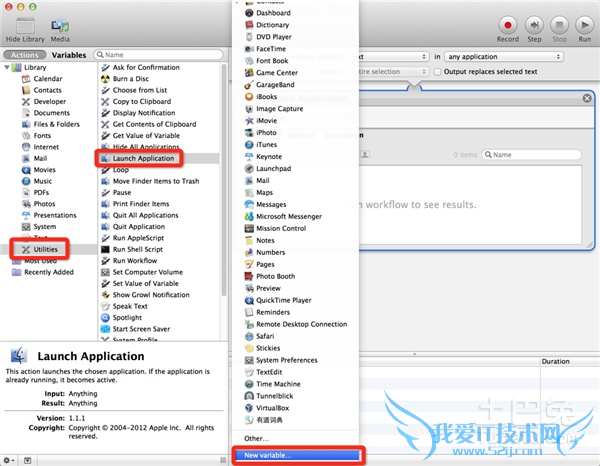Viewport: 600px width, 466px height.
Task: Click the results Name search field
Action: [x=531, y=155]
